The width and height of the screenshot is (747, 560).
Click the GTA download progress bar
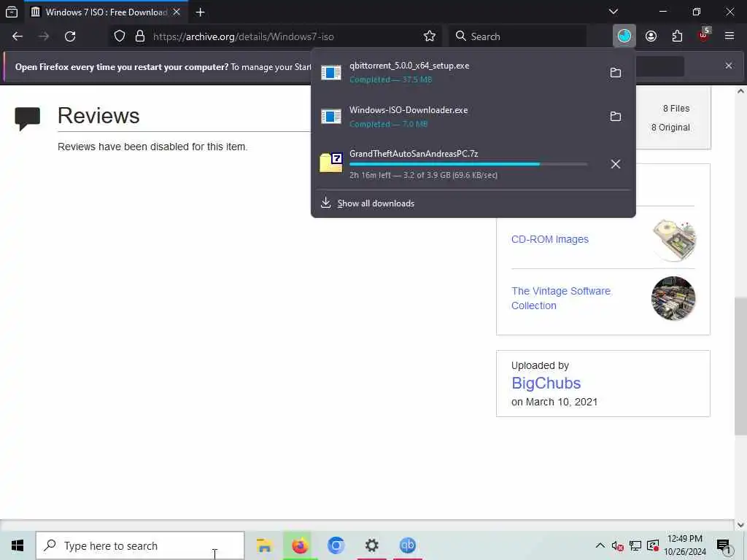468,164
